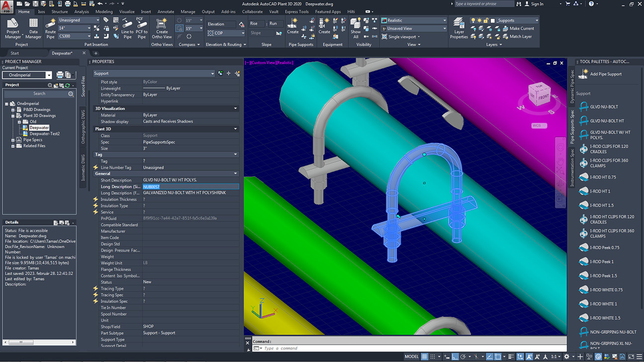The image size is (644, 362).
Task: Open the pipe size 14" dropdown
Action: tap(89, 28)
